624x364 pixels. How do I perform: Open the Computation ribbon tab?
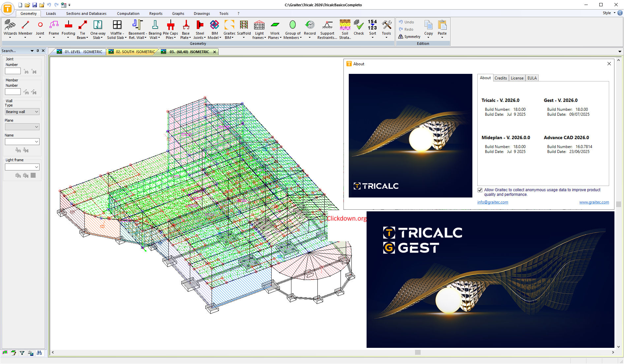(128, 14)
